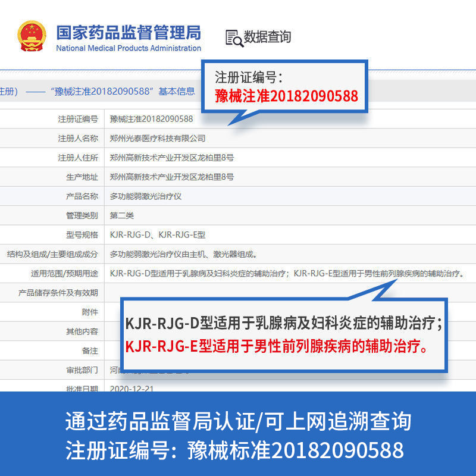
Task: Select the 注册人住所 address value
Action: (172, 158)
